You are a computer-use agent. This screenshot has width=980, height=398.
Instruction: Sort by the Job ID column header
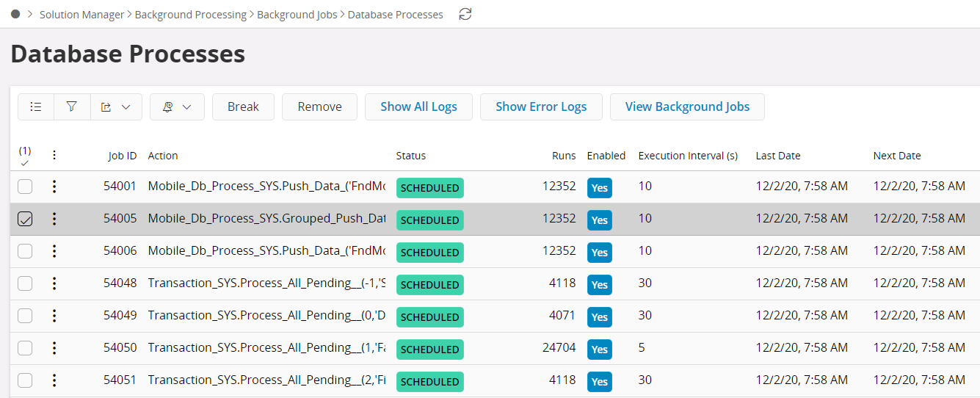tap(122, 156)
